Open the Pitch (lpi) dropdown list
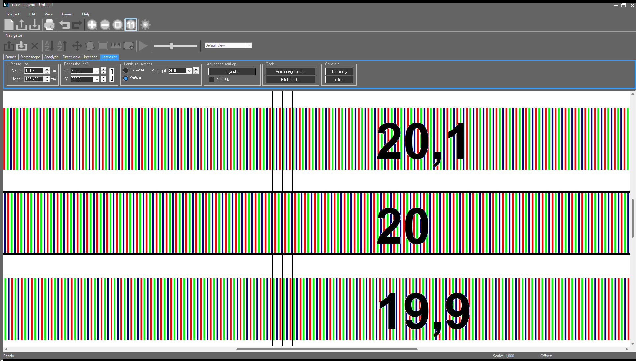The height and width of the screenshot is (364, 636). coord(189,71)
